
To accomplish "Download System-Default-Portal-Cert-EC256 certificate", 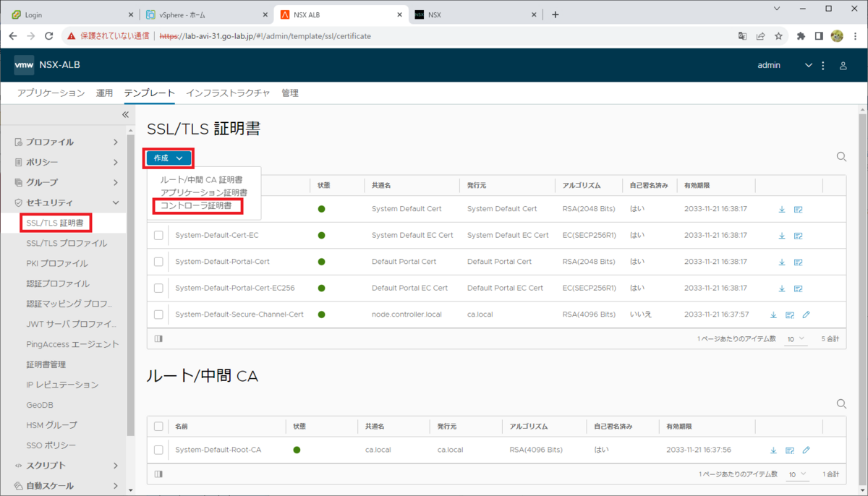I will (782, 288).
